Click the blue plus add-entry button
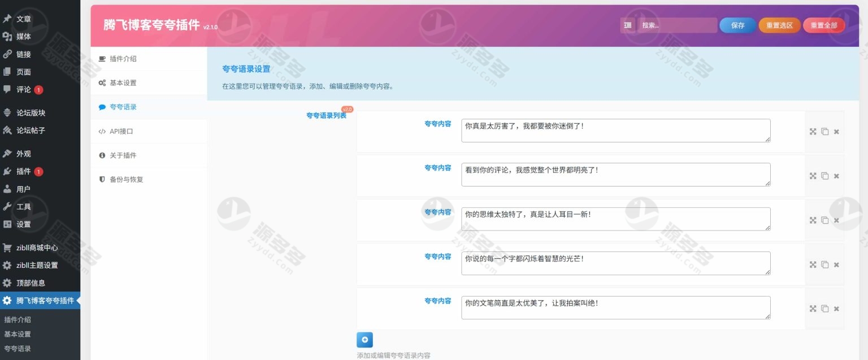The image size is (868, 360). [x=364, y=340]
